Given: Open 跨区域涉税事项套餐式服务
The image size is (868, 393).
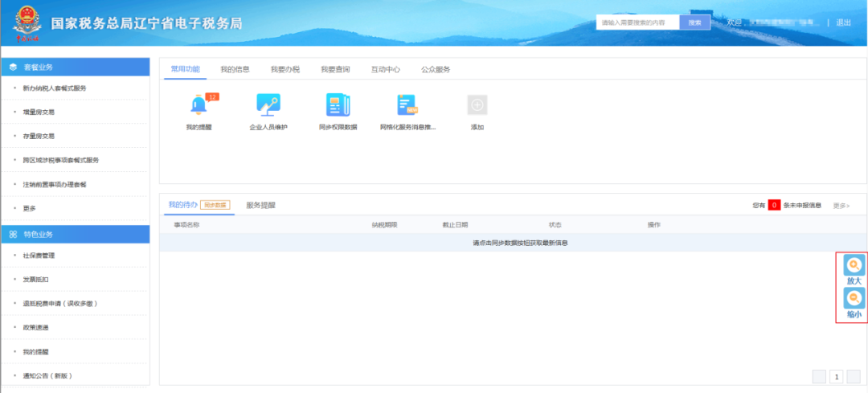Looking at the screenshot, I should (x=61, y=160).
